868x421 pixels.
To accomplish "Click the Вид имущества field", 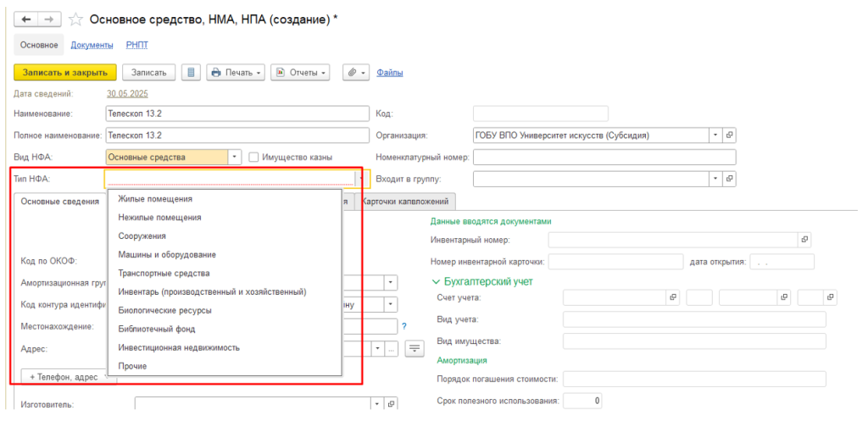I will click(x=694, y=341).
